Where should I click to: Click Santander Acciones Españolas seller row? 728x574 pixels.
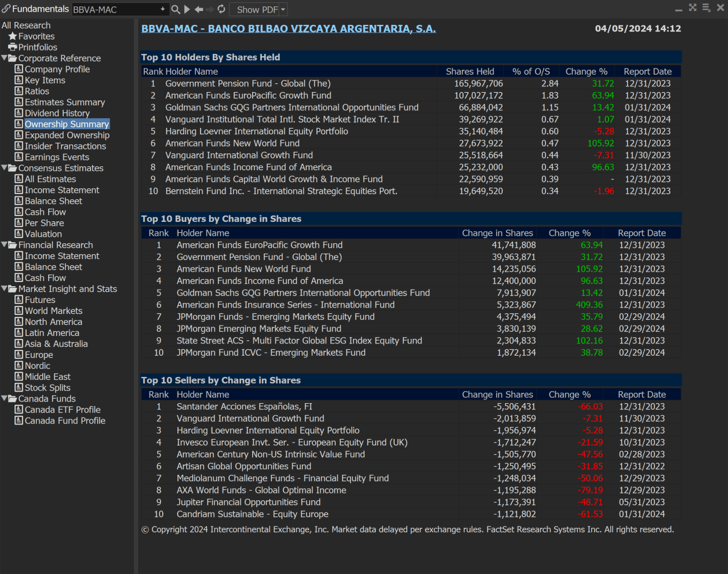411,407
